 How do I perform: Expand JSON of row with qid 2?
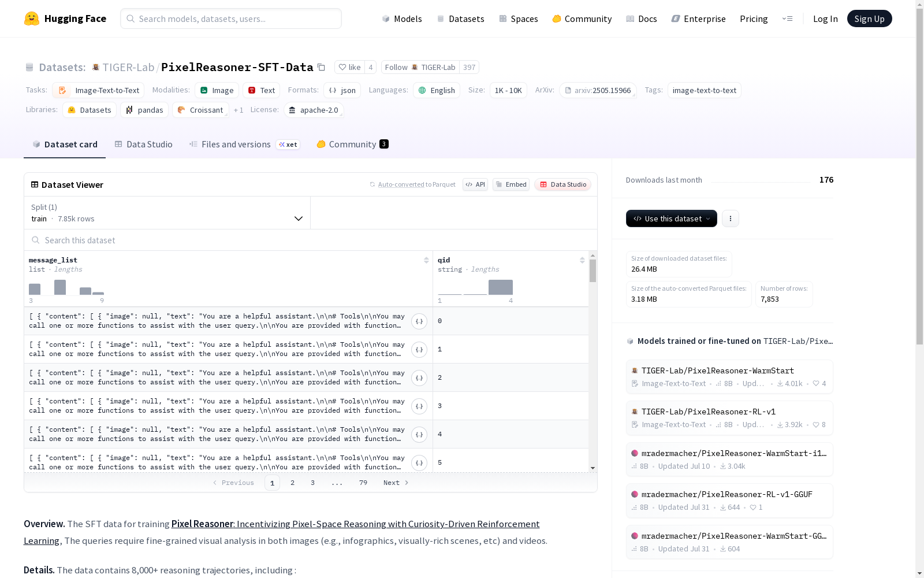419,378
